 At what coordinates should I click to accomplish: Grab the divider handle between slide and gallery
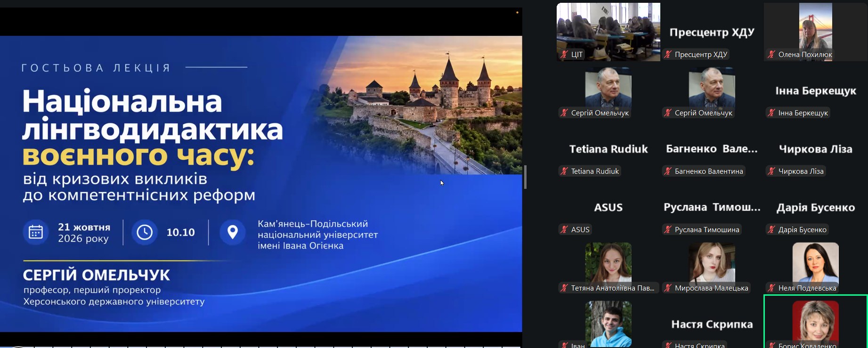(x=525, y=177)
